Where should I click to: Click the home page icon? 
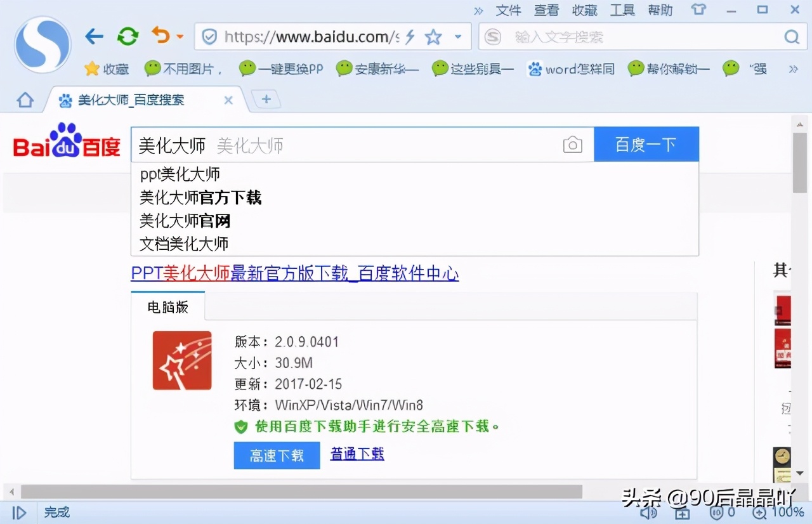tap(25, 100)
